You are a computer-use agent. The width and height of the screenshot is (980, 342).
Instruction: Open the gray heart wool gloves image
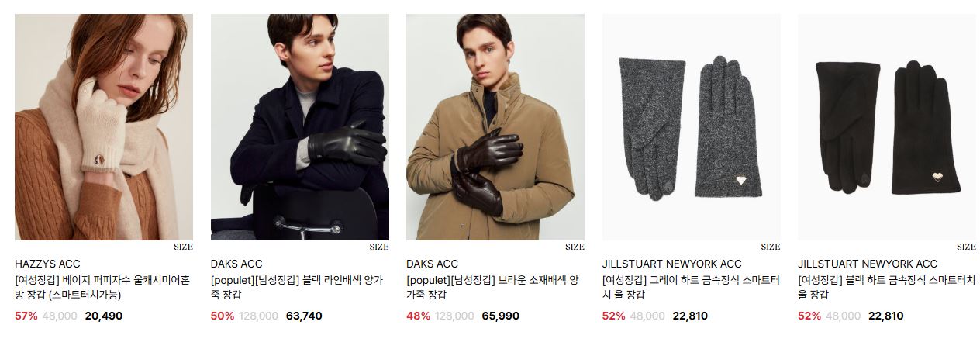[x=692, y=127]
